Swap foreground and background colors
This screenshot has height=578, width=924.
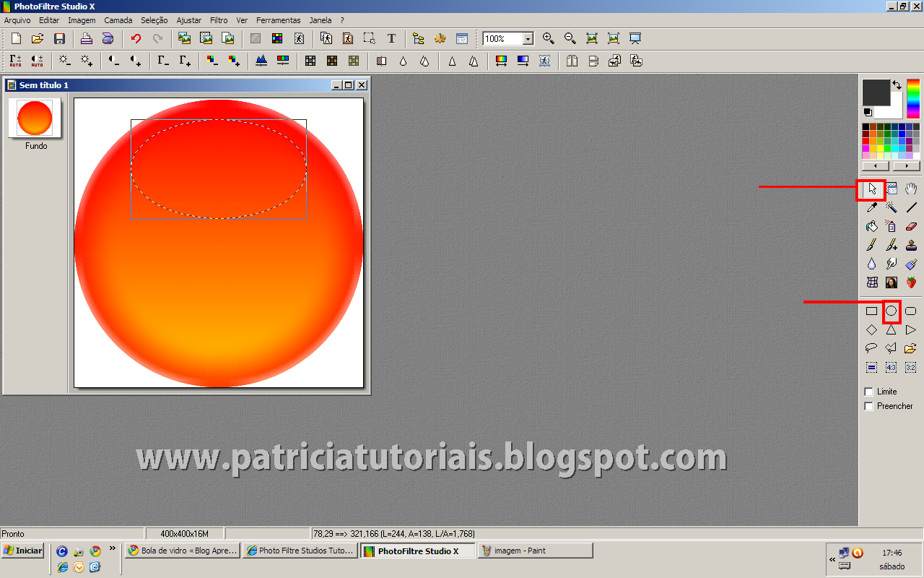(897, 85)
